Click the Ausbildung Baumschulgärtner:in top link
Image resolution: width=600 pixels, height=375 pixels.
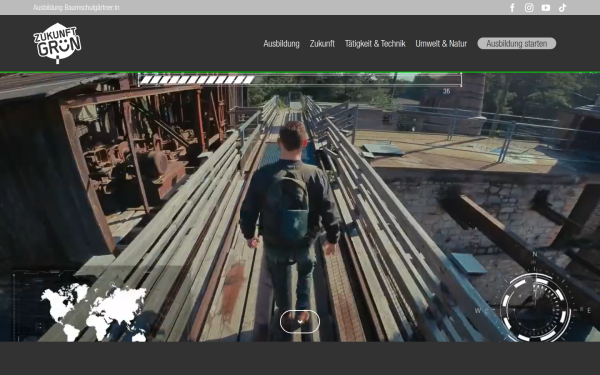click(x=76, y=8)
